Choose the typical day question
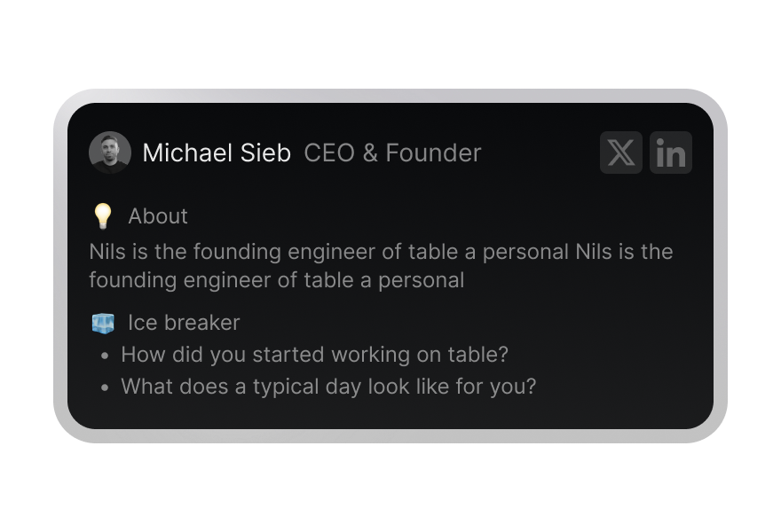Viewport: 781px width, 532px height. tap(328, 387)
